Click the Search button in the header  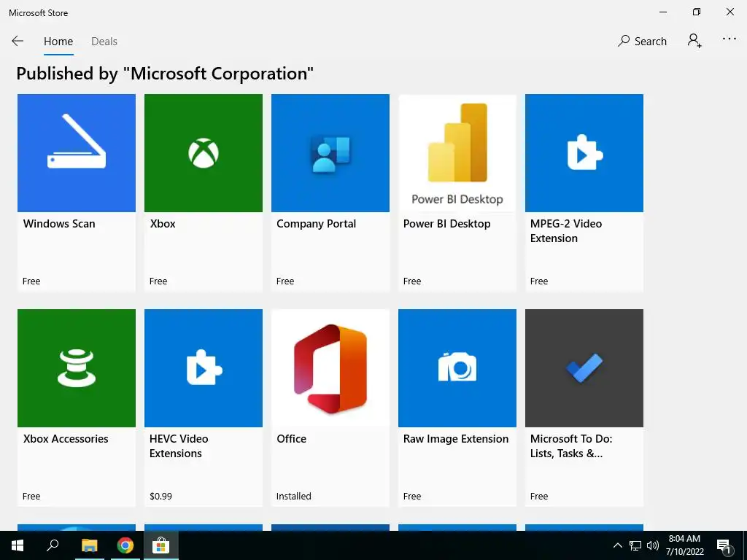coord(642,42)
